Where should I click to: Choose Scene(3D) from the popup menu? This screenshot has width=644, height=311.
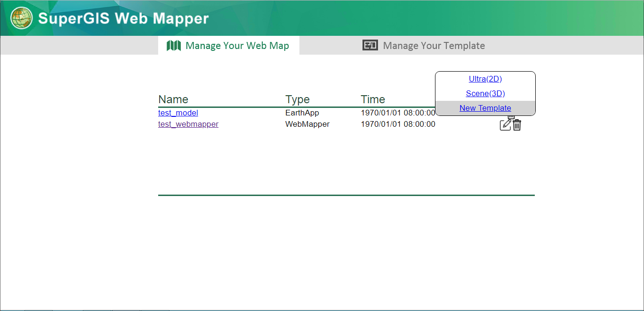[485, 94]
